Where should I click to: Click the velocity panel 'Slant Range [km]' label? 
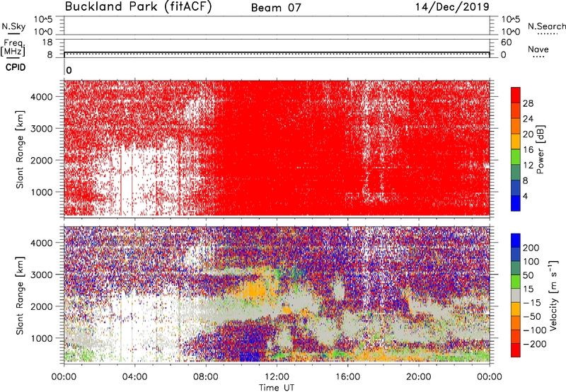20,295
